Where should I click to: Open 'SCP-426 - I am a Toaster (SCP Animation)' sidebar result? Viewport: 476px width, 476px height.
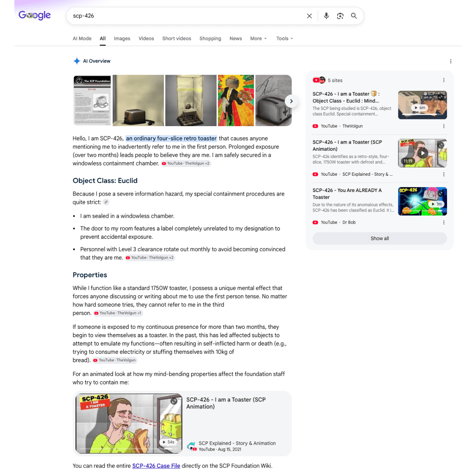(x=347, y=146)
